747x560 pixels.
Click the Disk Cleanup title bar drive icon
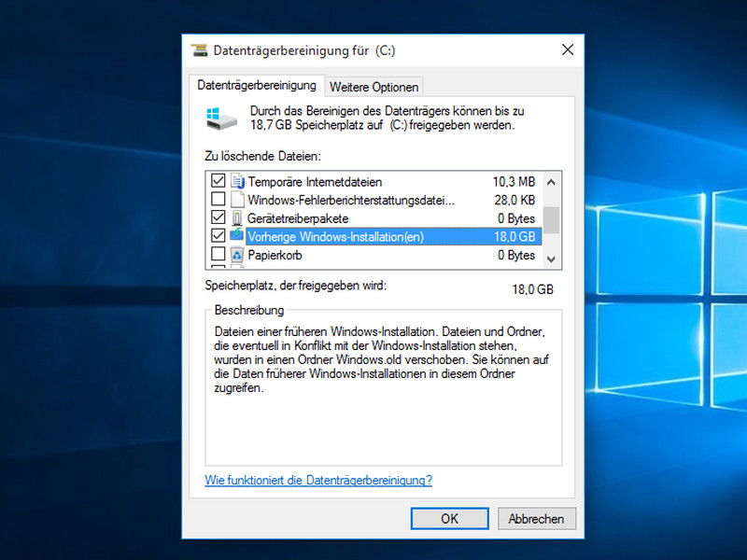point(200,50)
